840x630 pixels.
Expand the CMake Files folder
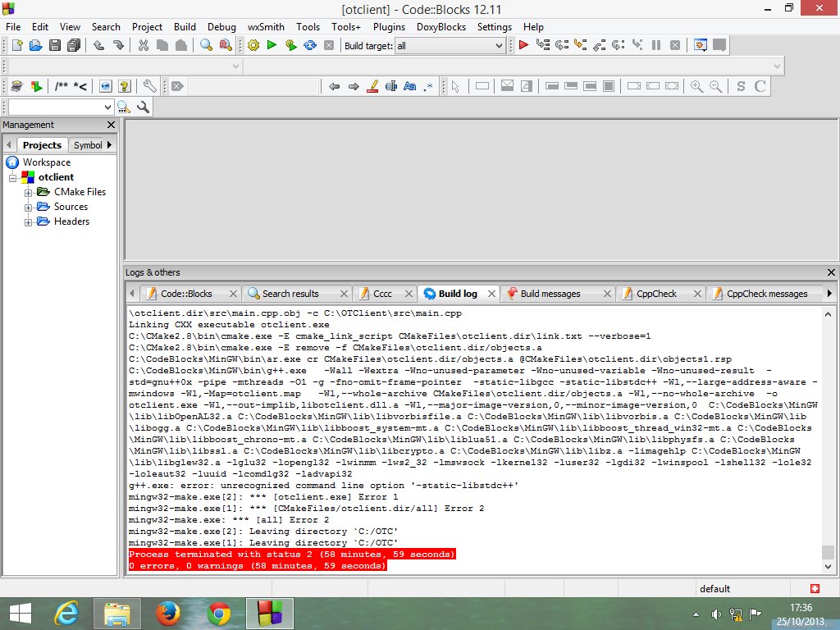(x=28, y=193)
